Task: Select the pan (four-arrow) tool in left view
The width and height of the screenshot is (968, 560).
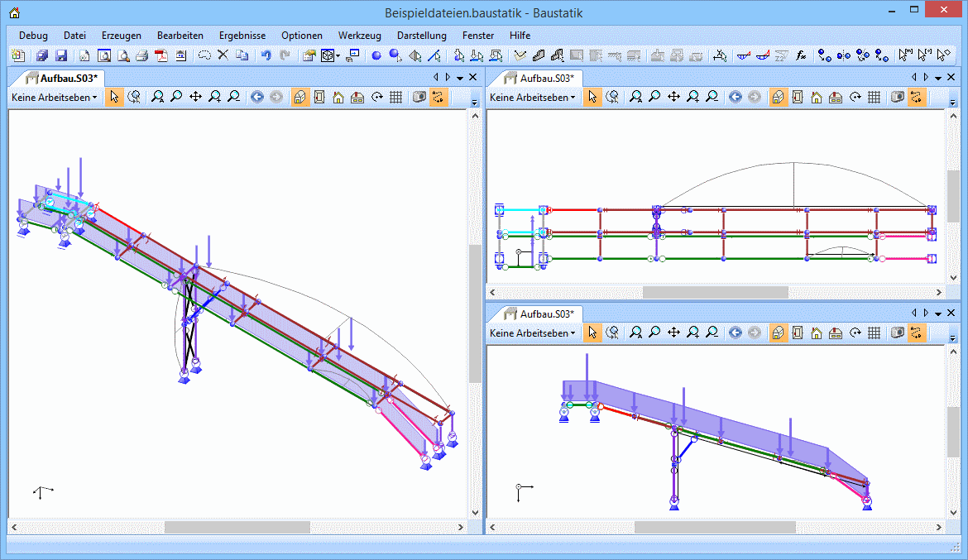Action: pyautogui.click(x=195, y=97)
